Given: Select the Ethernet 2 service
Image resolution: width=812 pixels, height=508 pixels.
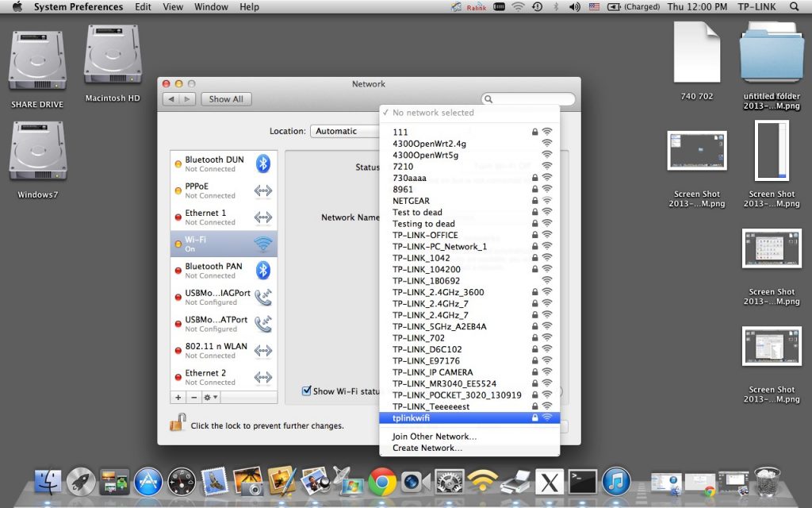Looking at the screenshot, I should tap(224, 377).
